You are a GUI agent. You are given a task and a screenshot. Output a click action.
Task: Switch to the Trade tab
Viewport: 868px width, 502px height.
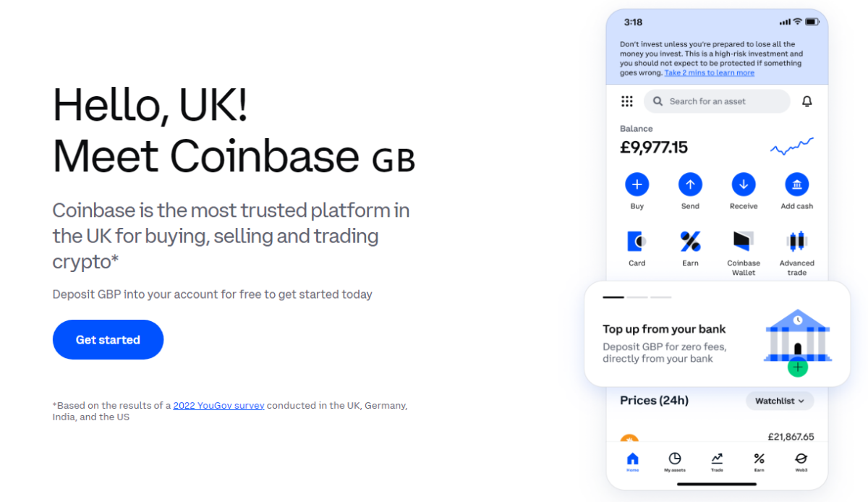717,461
